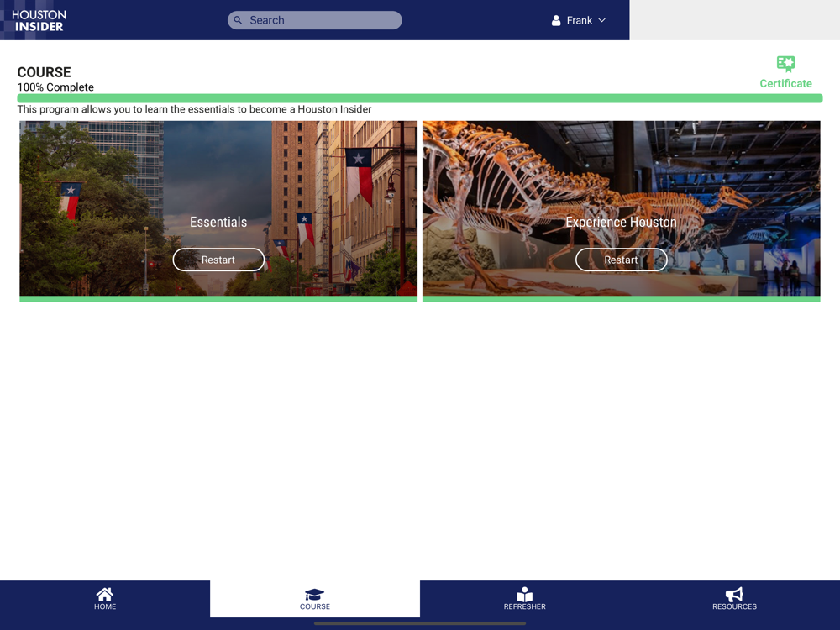Click the user name Frank
Viewport: 840px width, 630px height.
[x=580, y=20]
